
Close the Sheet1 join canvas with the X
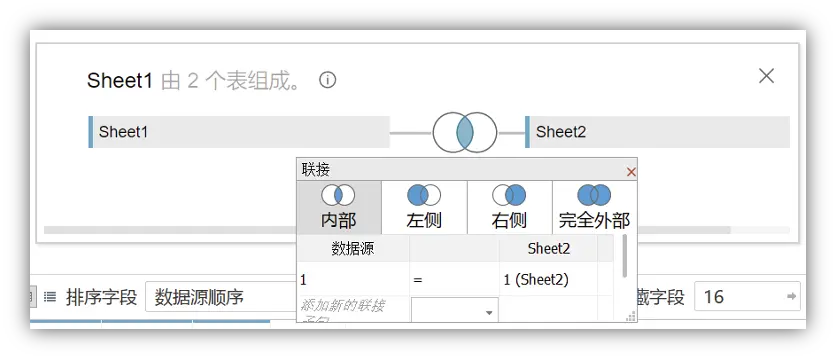(766, 76)
